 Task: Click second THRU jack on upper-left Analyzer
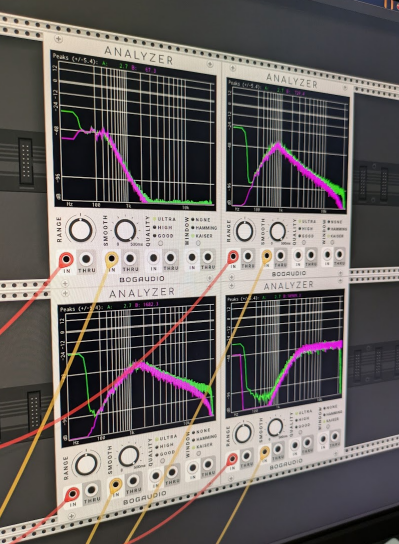point(130,258)
